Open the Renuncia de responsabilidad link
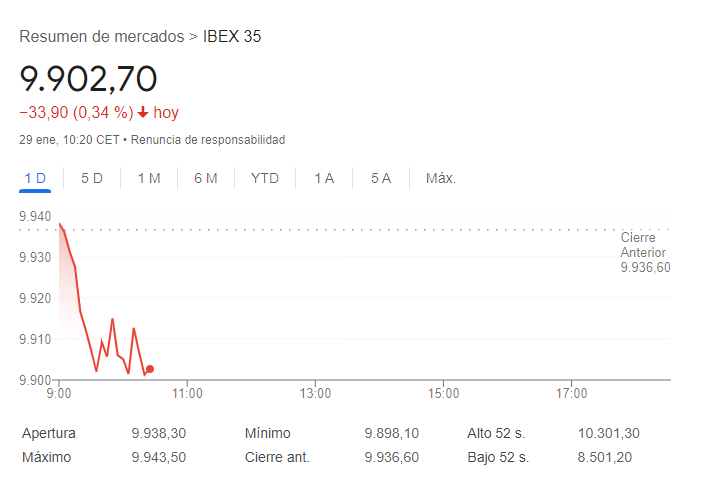Screen dimensions: 707x478 [208, 140]
